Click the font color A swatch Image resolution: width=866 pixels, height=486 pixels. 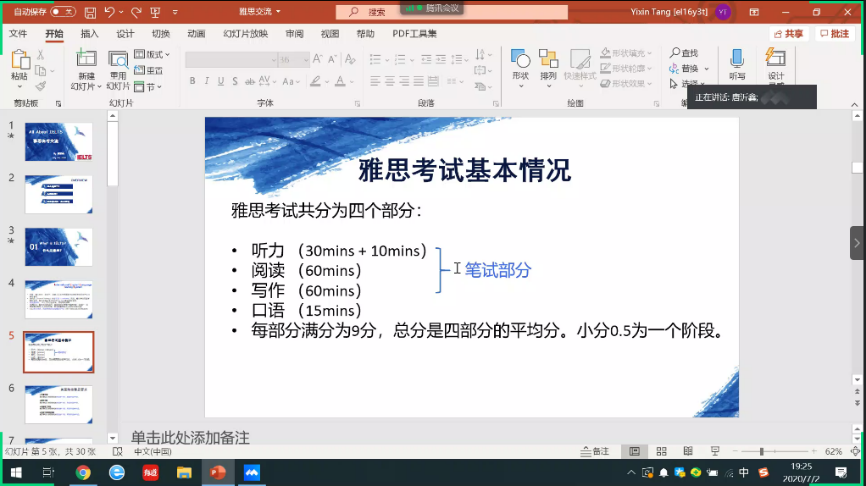coord(340,81)
